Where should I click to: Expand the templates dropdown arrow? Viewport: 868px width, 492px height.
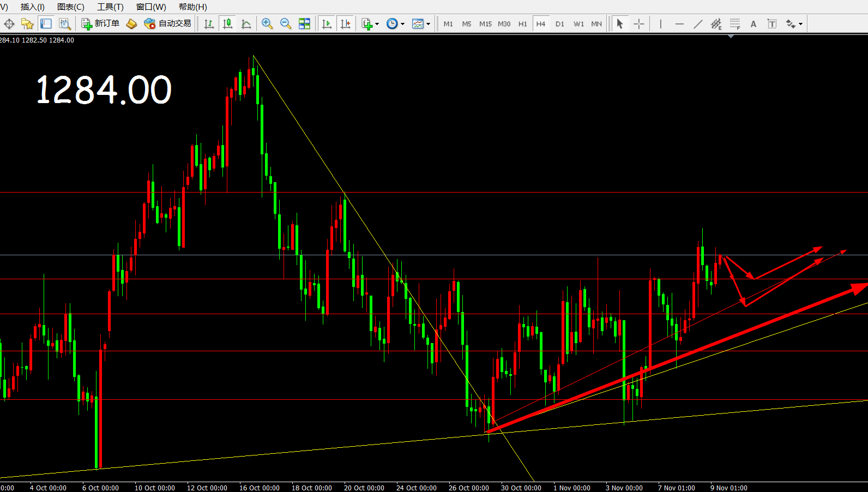point(428,24)
